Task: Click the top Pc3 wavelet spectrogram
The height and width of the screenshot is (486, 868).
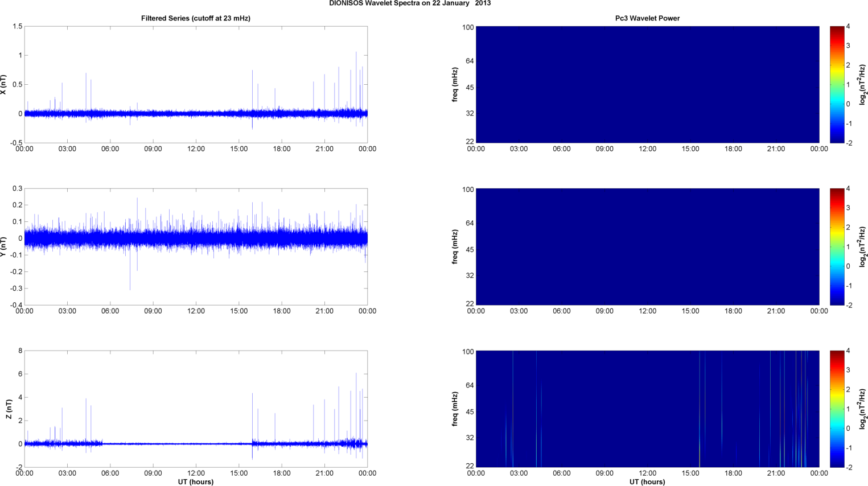Action: point(647,84)
